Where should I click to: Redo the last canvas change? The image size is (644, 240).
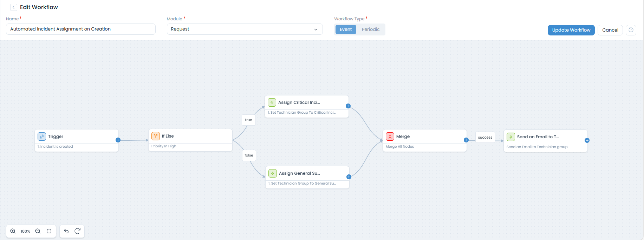coord(78,231)
